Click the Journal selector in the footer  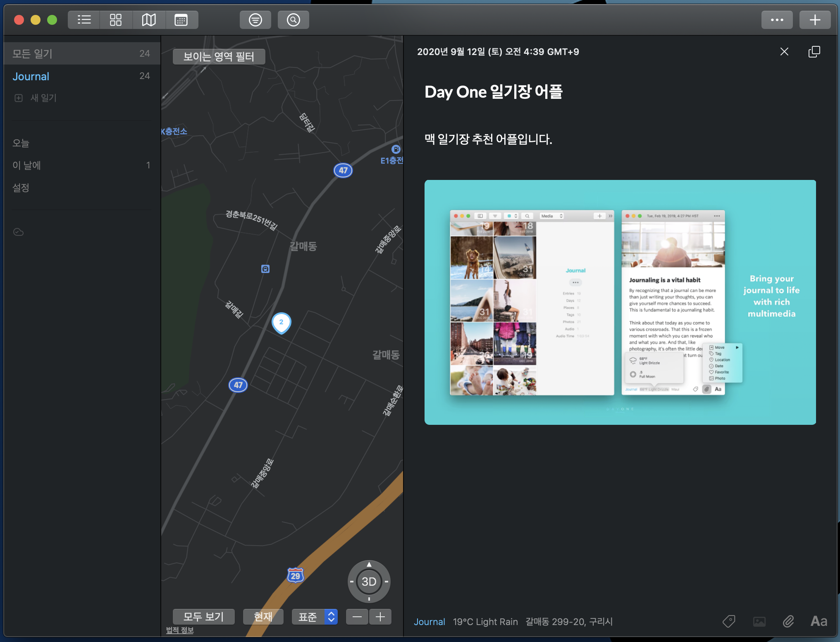pyautogui.click(x=430, y=622)
